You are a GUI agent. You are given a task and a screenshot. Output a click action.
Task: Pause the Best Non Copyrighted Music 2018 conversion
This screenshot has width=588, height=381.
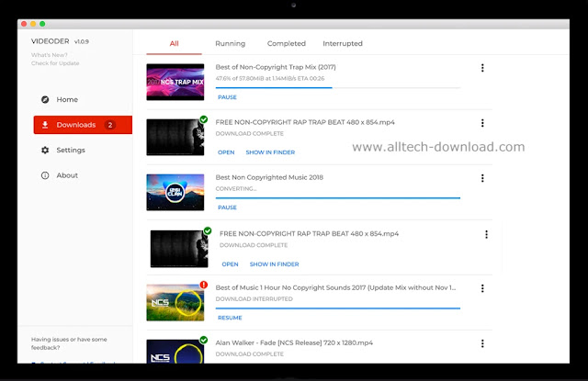(x=227, y=207)
